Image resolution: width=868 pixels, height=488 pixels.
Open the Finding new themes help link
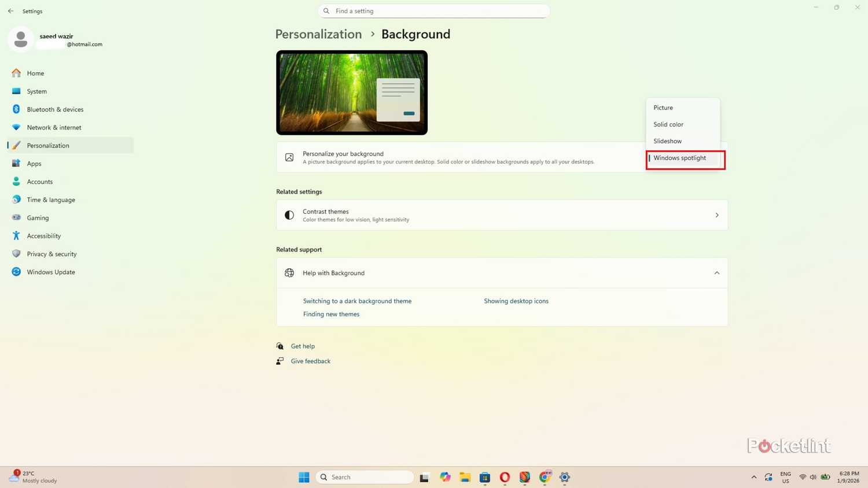331,314
